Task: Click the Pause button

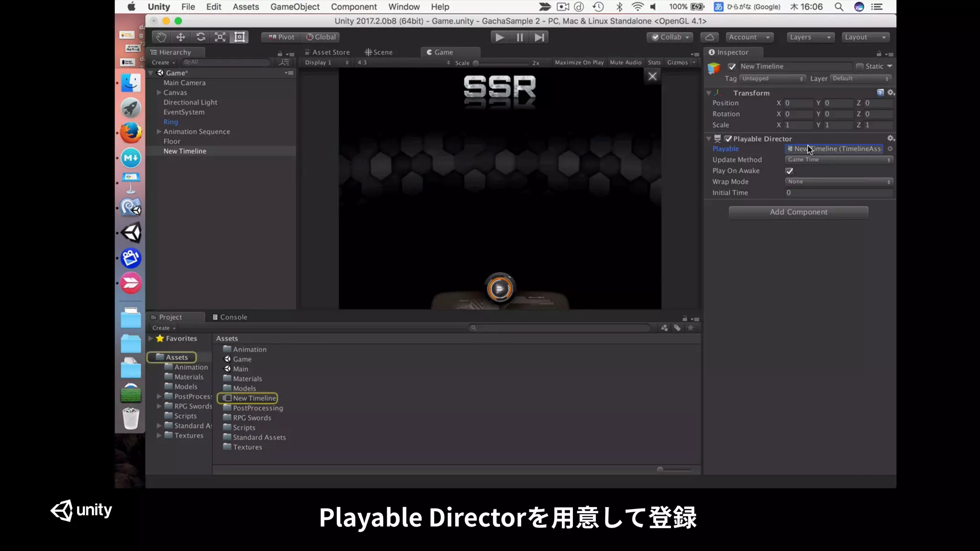Action: 520,37
